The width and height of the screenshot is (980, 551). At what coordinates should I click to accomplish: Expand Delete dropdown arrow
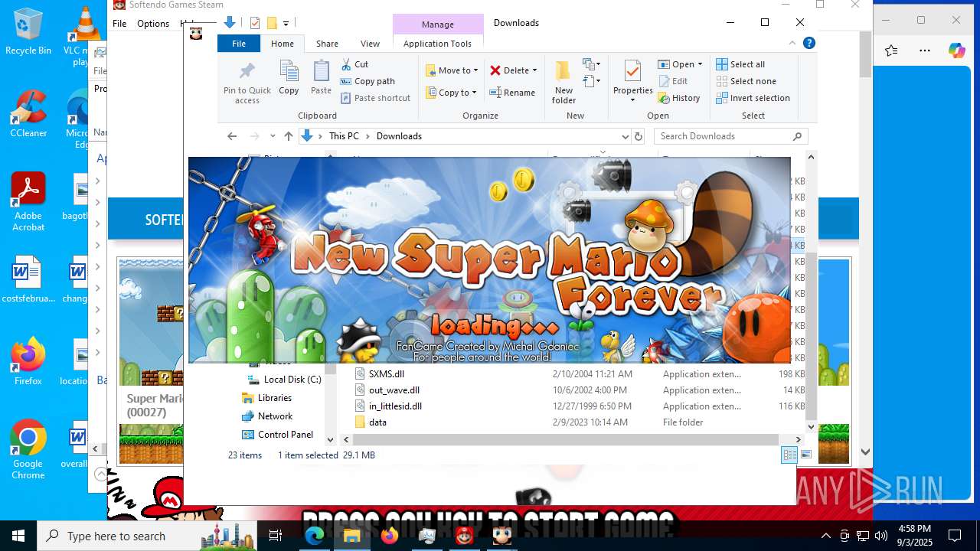click(534, 70)
